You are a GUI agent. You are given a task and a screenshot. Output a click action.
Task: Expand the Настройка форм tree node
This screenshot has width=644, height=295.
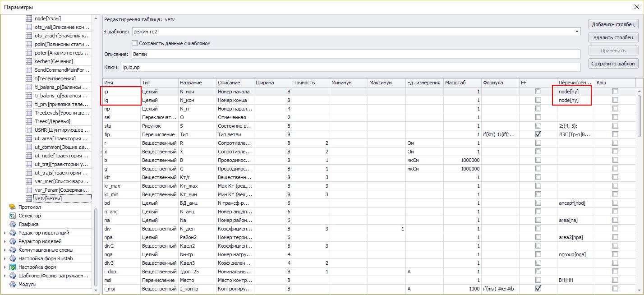tap(5, 267)
